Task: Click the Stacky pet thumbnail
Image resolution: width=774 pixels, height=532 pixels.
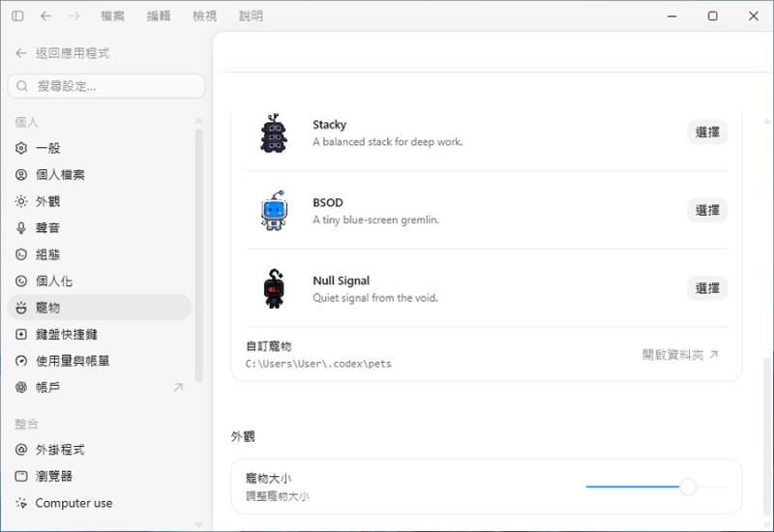Action: click(274, 133)
